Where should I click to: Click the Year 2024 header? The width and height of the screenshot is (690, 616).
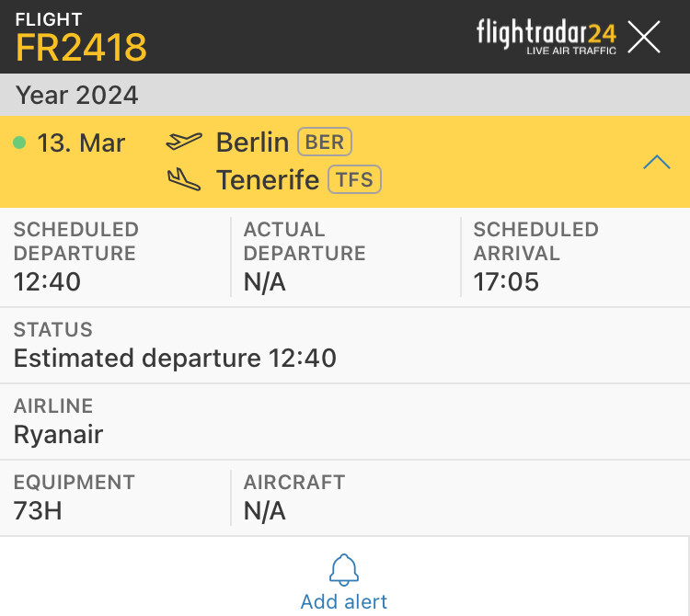[77, 95]
